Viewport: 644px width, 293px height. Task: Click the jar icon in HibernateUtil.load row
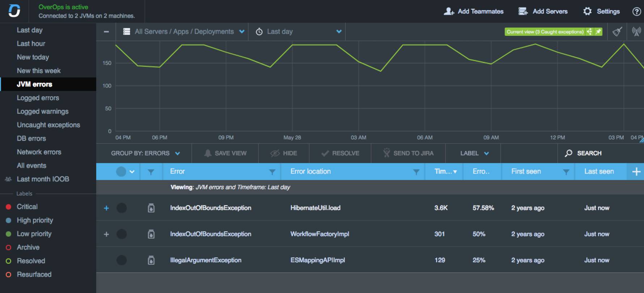click(x=151, y=208)
